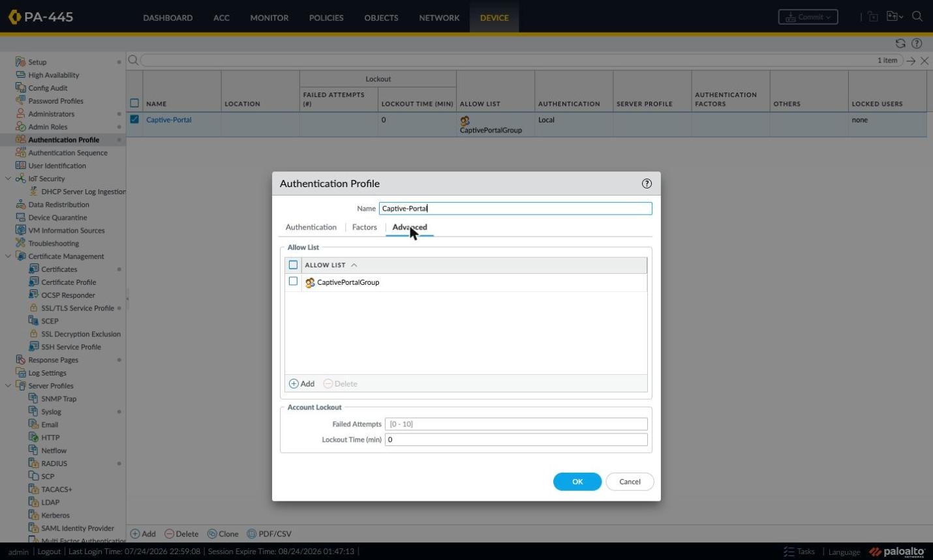Click the LDAP server profile icon
The width and height of the screenshot is (933, 560).
pyautogui.click(x=34, y=502)
